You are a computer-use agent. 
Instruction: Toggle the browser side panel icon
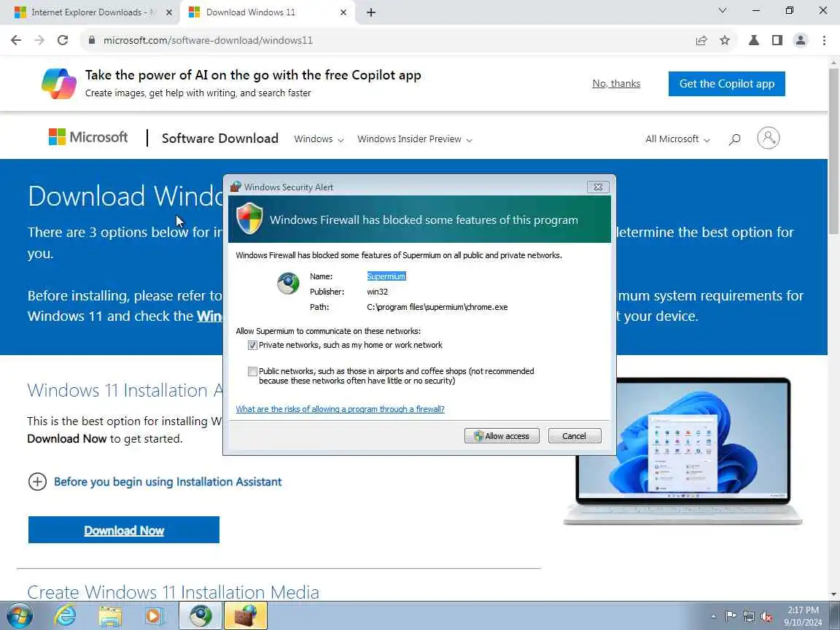(x=777, y=40)
